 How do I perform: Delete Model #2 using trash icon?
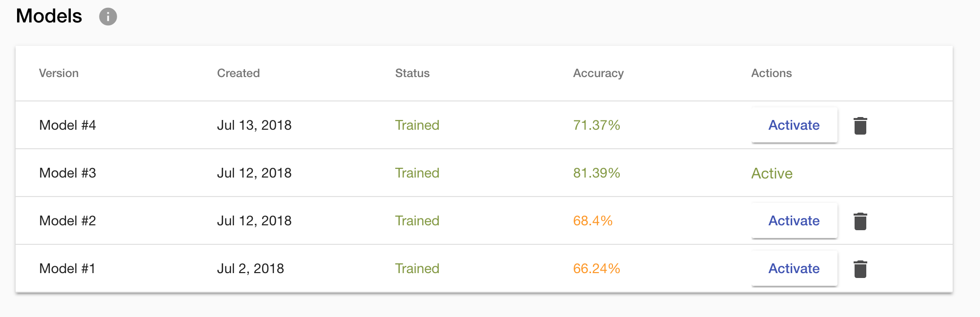point(860,221)
